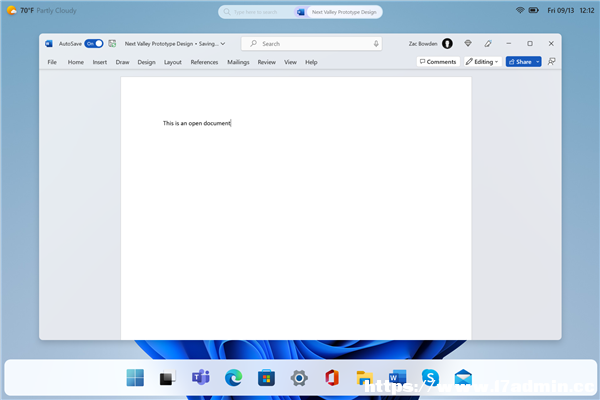This screenshot has height=400, width=600.
Task: Click the Share button
Action: 520,62
